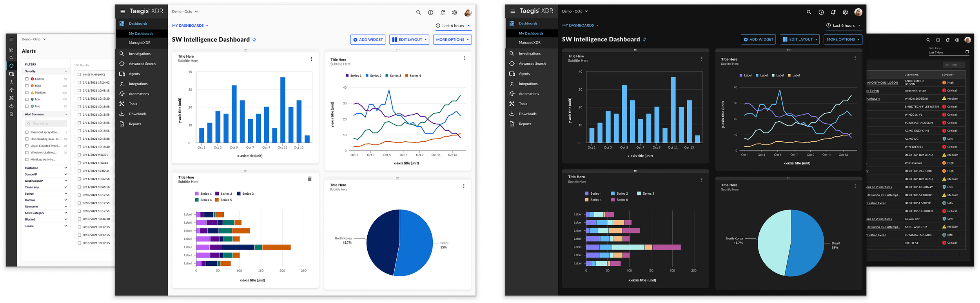Open three-dot menu on light line chart widget
This screenshot has height=303, width=980.
(464, 58)
